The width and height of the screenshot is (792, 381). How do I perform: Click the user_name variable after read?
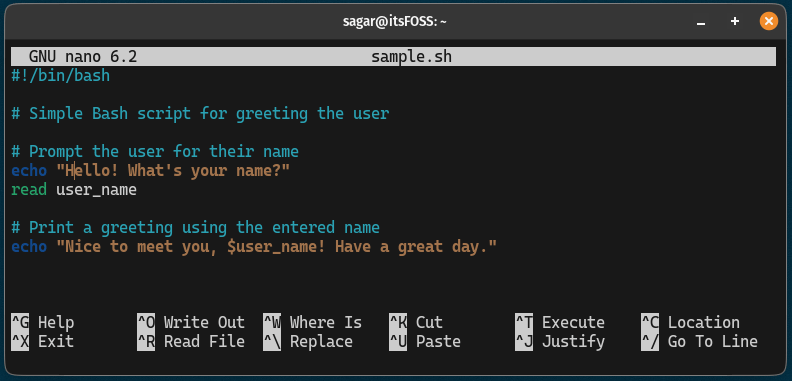click(96, 190)
